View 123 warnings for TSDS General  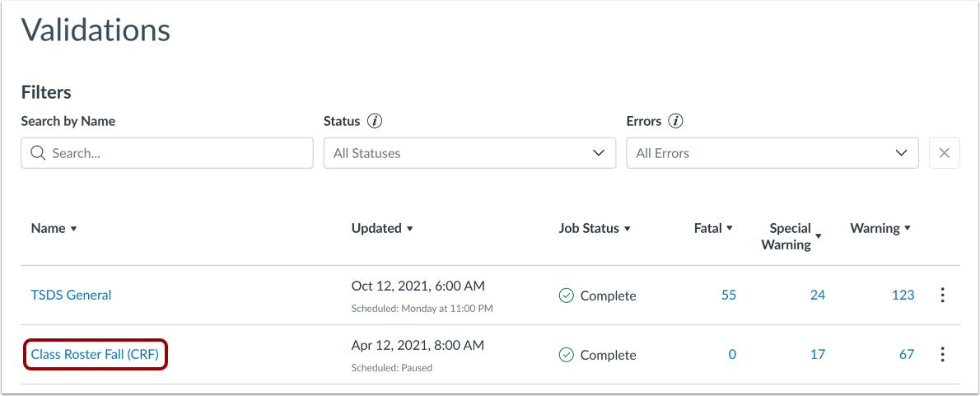[903, 295]
